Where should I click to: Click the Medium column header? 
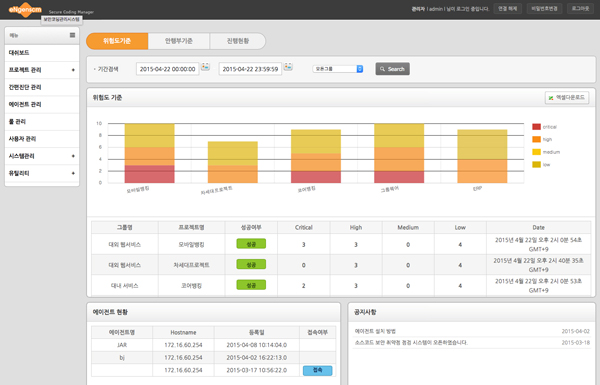408,227
